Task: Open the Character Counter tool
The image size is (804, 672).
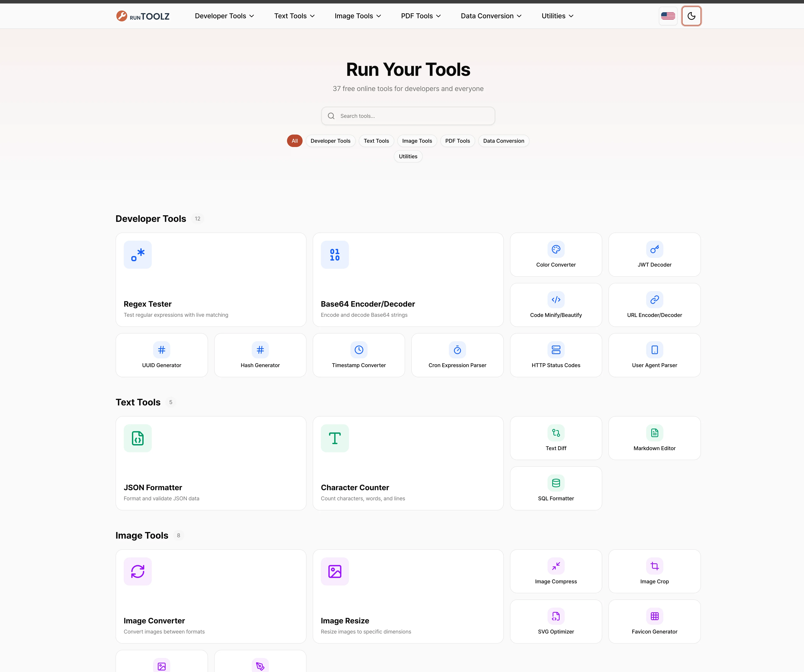Action: click(x=408, y=463)
